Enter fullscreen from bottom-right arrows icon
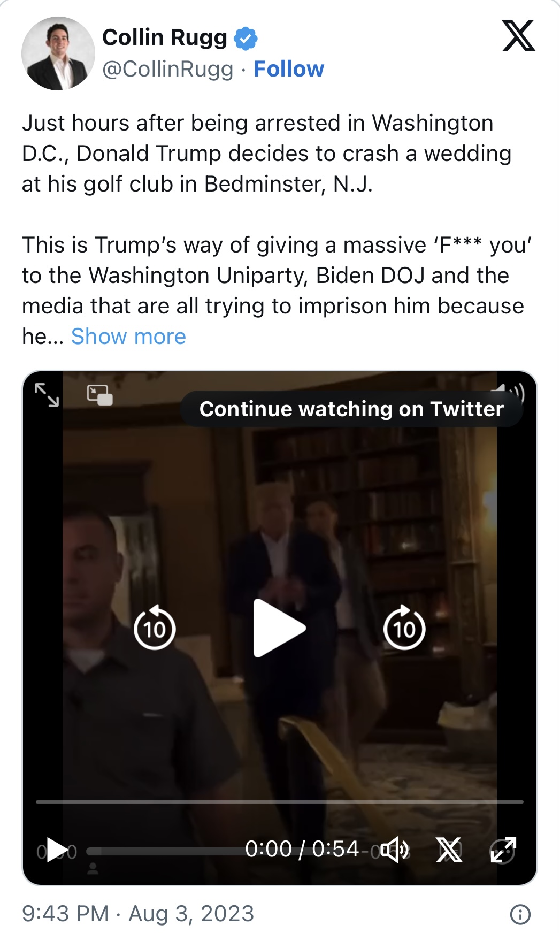 pos(503,850)
